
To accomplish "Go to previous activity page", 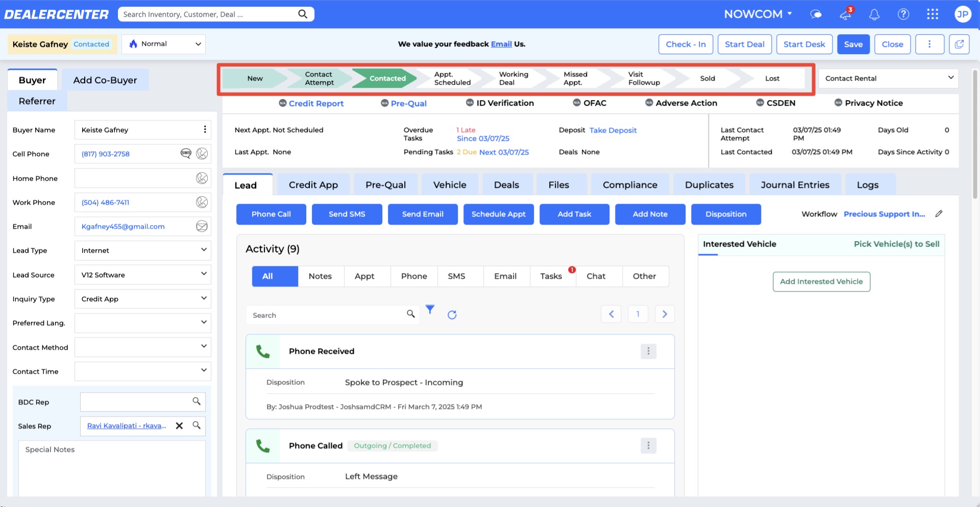I will click(x=611, y=314).
